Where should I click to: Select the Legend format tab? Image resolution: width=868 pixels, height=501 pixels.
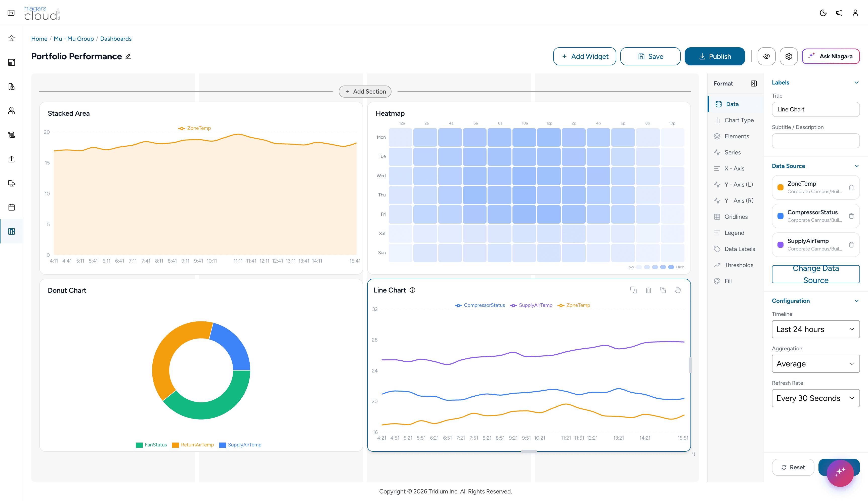point(735,233)
